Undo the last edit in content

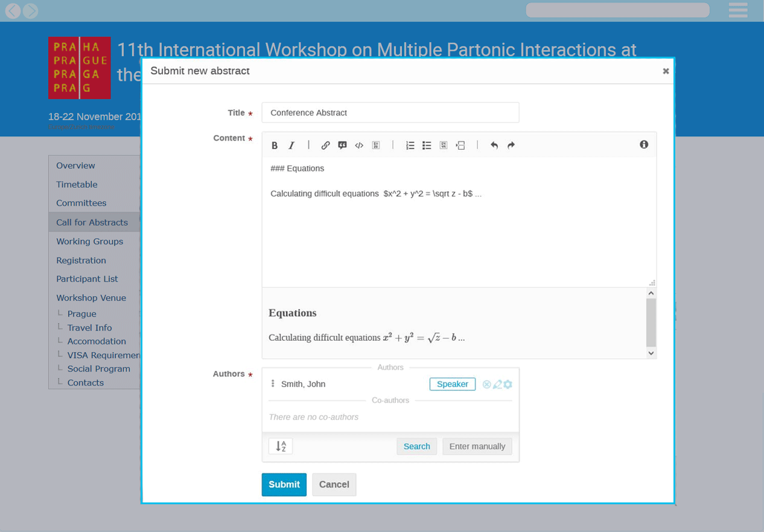(x=494, y=145)
